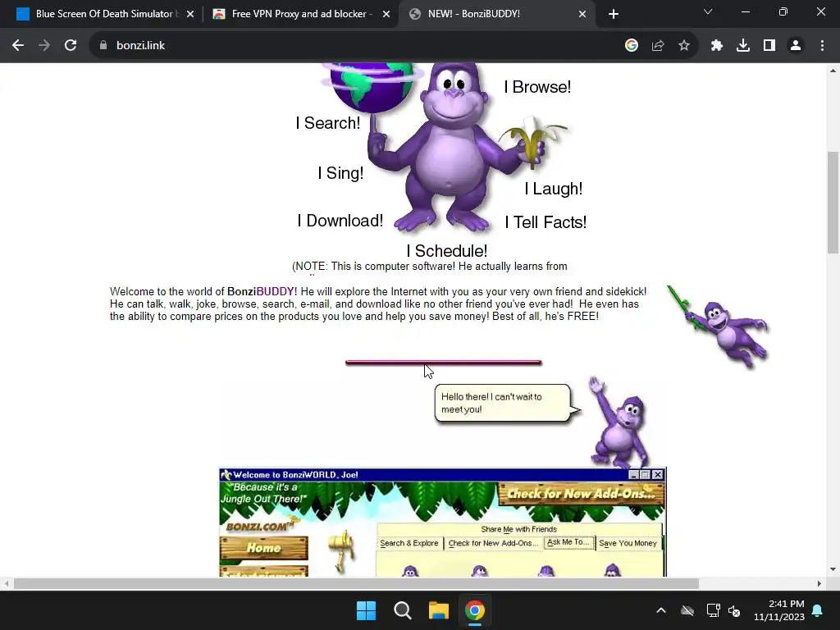The image size is (840, 630).
Task: Bookmark this tab with star icon
Action: click(x=684, y=46)
